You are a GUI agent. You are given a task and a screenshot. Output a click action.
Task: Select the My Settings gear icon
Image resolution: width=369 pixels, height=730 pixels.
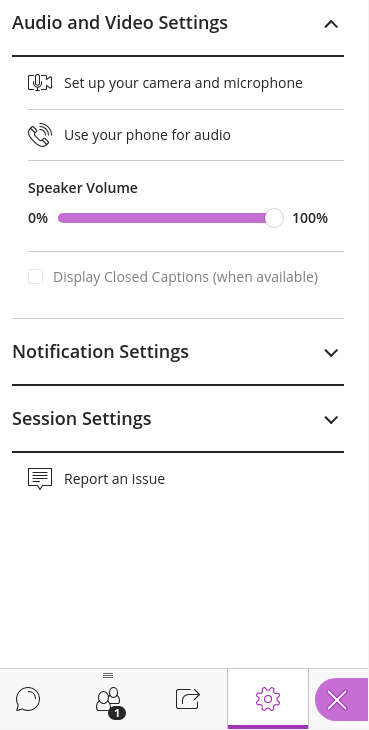coord(268,699)
